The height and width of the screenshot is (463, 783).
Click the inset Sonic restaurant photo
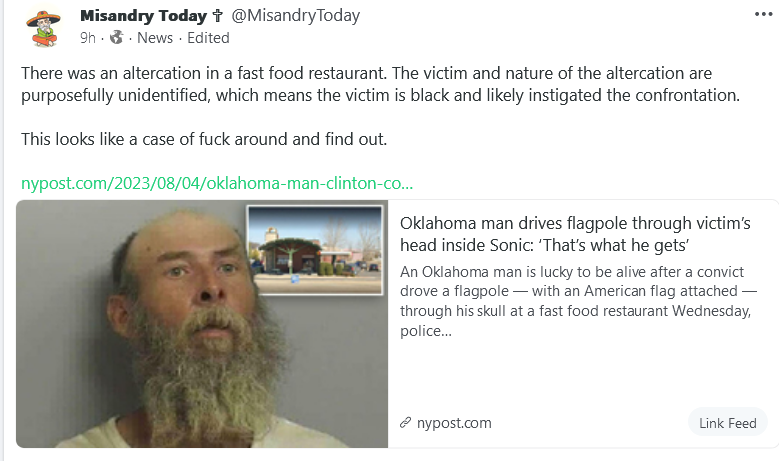coord(316,250)
